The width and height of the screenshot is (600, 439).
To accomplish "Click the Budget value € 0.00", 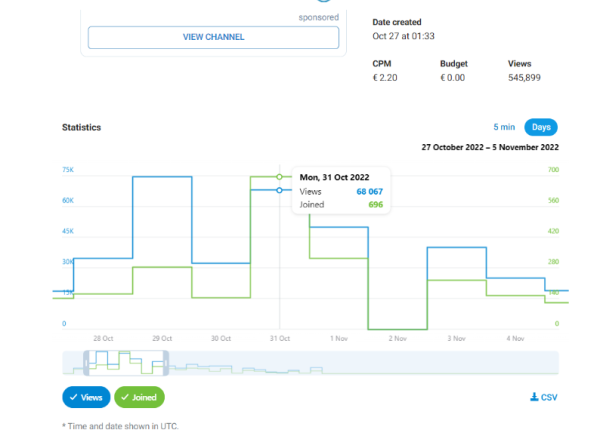I will pos(453,77).
